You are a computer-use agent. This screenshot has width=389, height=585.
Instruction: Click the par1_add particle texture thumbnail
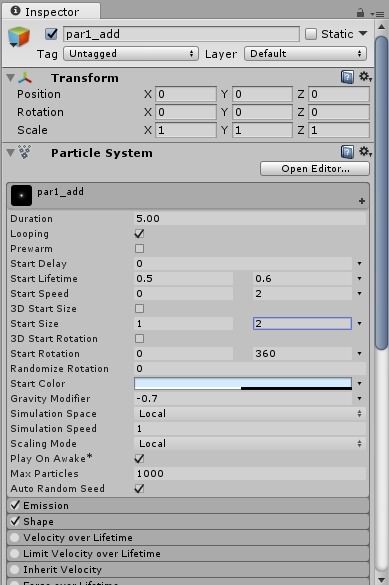point(21,195)
